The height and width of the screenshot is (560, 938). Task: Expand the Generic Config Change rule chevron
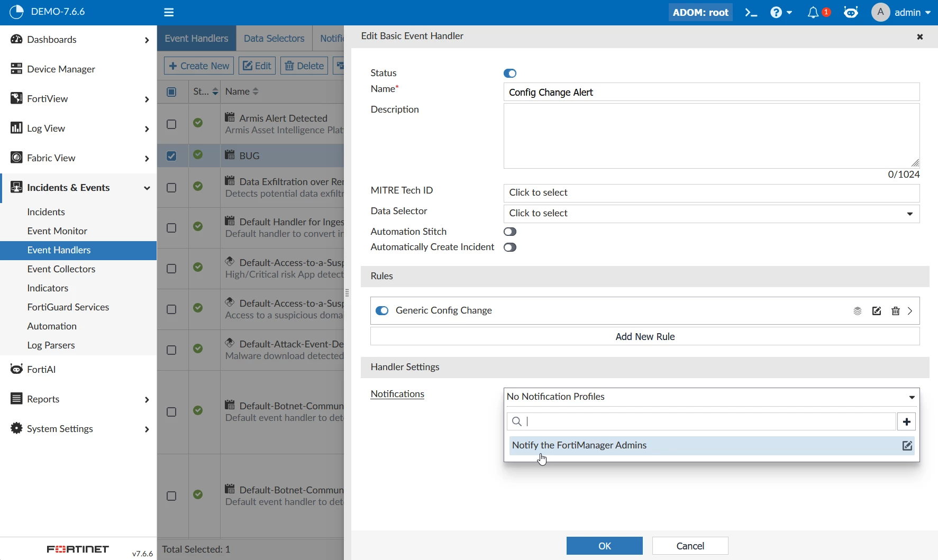pyautogui.click(x=910, y=311)
